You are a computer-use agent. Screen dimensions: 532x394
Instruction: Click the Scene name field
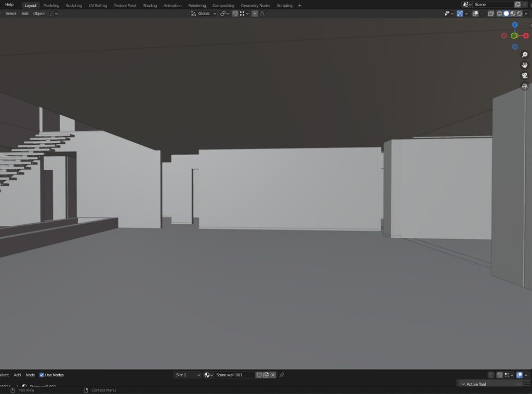click(x=491, y=5)
